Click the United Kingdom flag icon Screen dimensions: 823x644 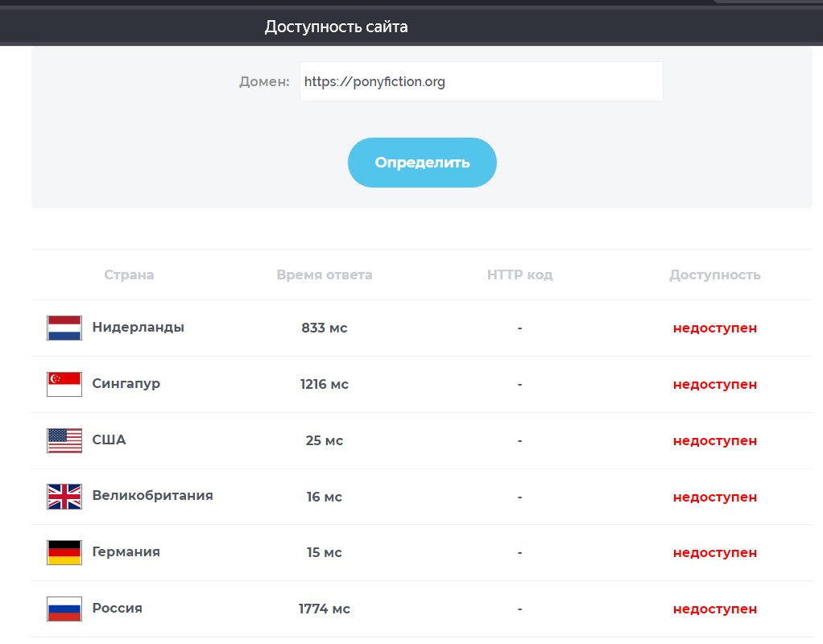click(64, 497)
